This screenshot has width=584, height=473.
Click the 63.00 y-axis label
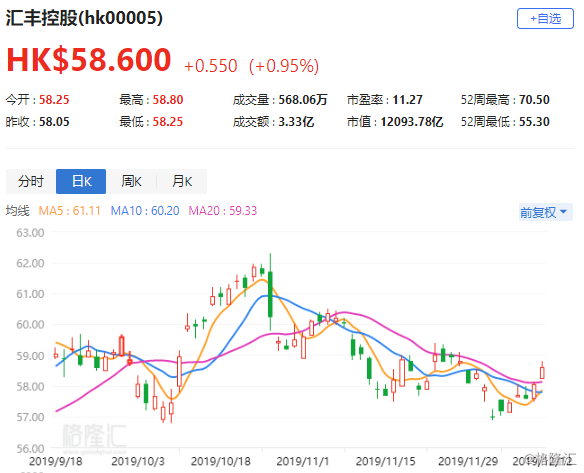coord(30,233)
